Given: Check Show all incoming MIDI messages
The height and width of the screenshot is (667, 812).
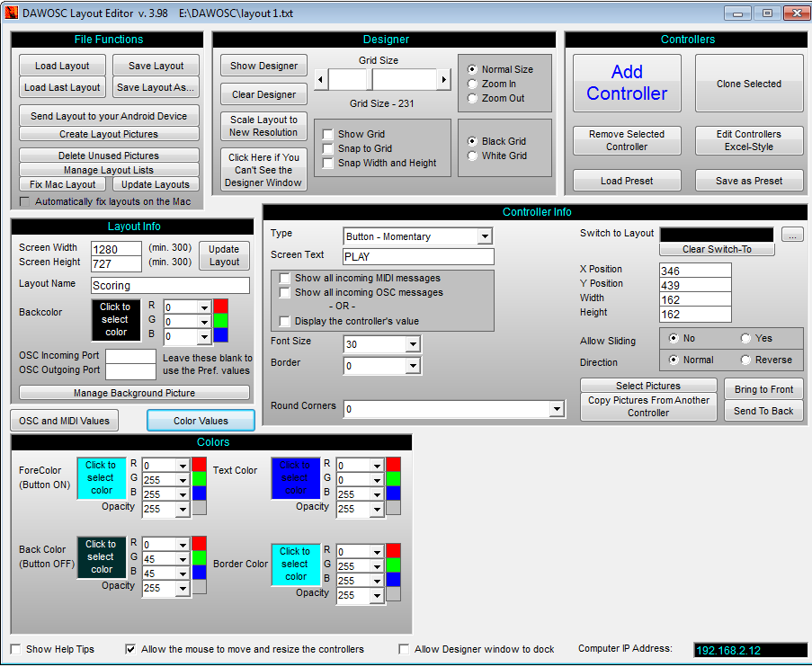Looking at the screenshot, I should (285, 278).
